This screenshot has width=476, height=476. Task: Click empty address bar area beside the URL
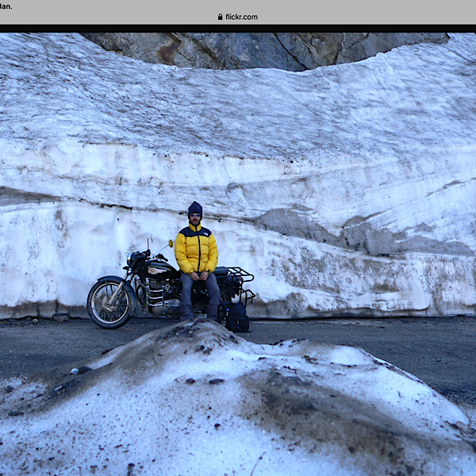pos(357,17)
